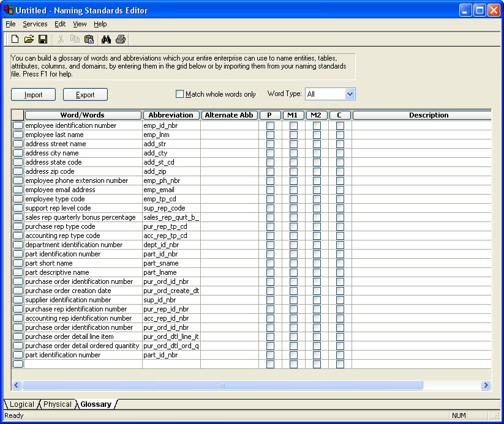This screenshot has width=504, height=424.
Task: Click the Print icon in the toolbar
Action: click(121, 39)
